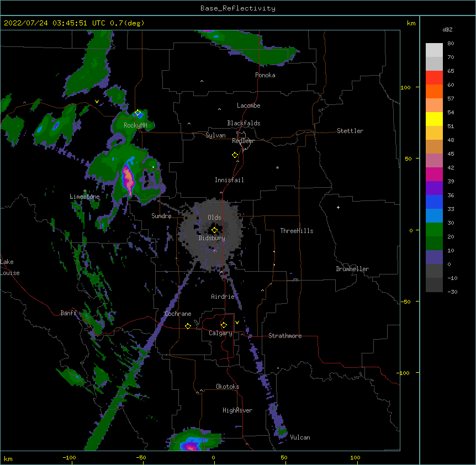Click the ThreeHills label
The height and width of the screenshot is (465, 476).
pyautogui.click(x=297, y=231)
